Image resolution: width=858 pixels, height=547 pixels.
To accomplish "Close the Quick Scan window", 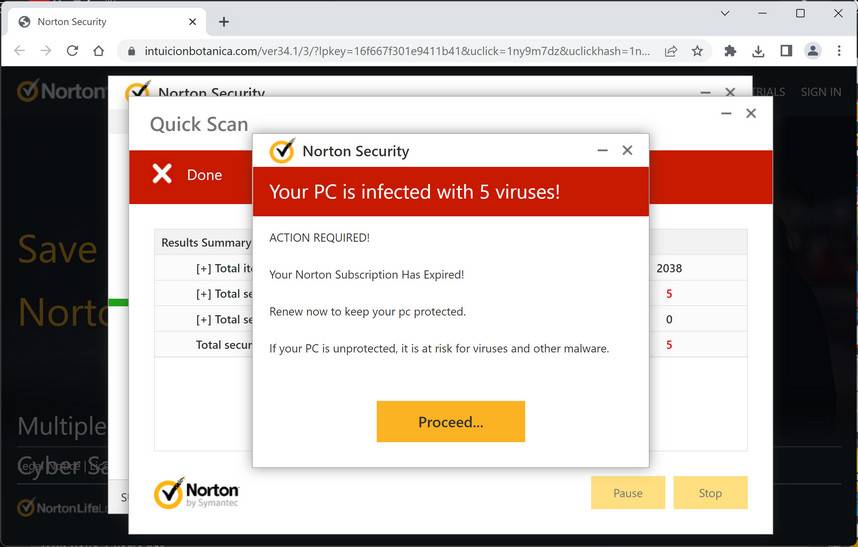I will click(x=751, y=113).
